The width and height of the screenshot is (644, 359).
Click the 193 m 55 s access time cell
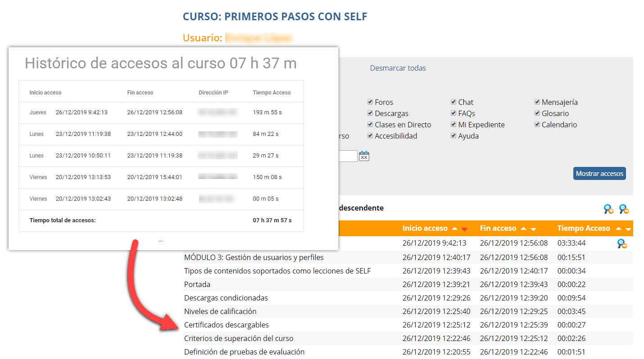point(267,112)
